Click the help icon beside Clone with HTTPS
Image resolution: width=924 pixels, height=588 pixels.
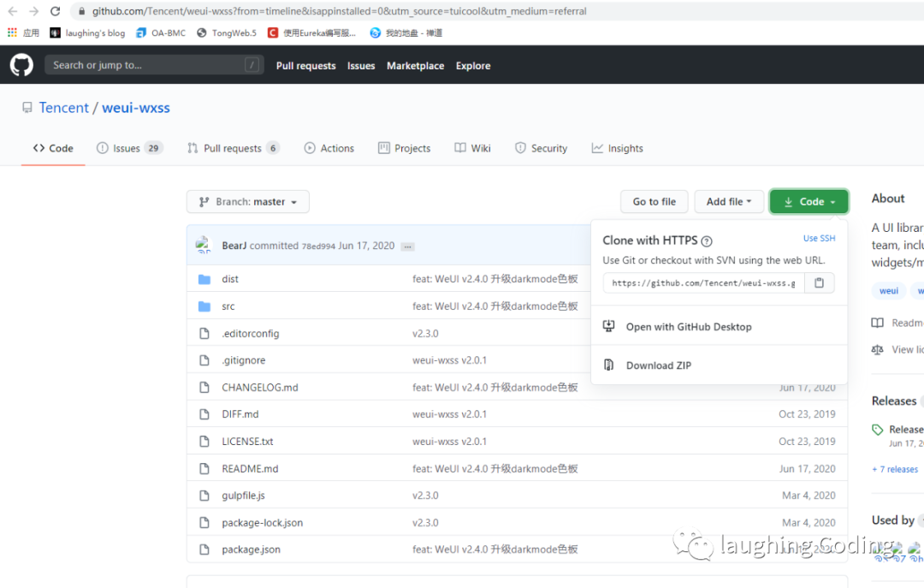click(707, 241)
